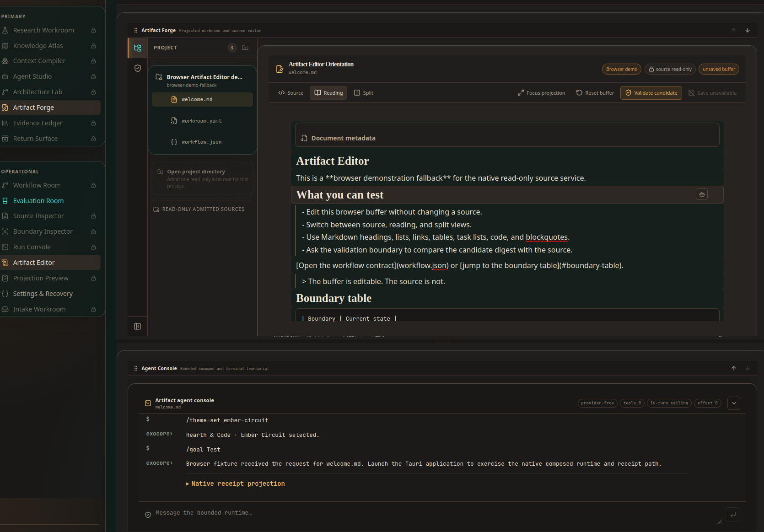Click the unsaved buffer badge
This screenshot has width=764, height=532.
click(x=719, y=69)
